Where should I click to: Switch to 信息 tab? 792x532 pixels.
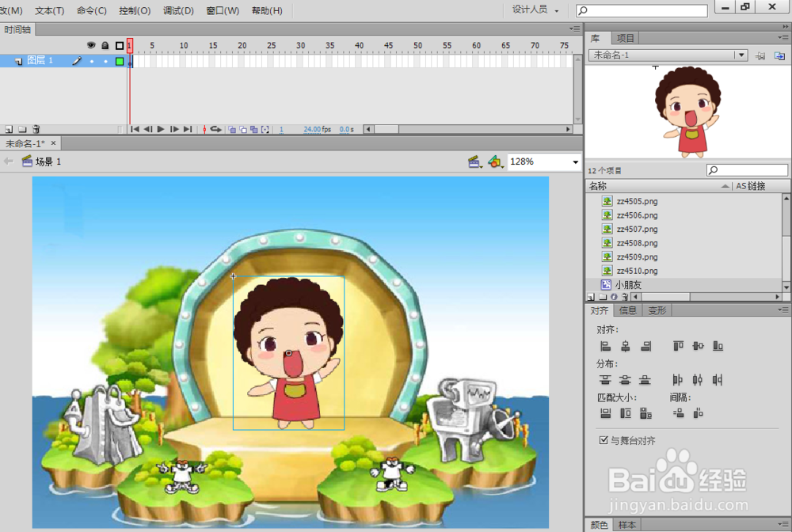pyautogui.click(x=627, y=310)
